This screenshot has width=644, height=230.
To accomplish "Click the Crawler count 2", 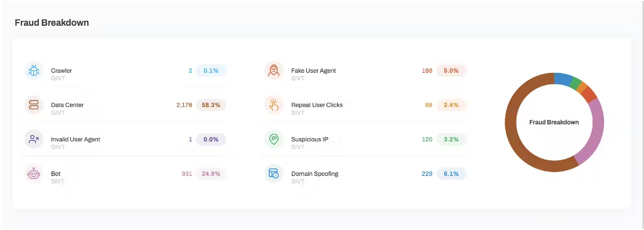I will click(191, 71).
